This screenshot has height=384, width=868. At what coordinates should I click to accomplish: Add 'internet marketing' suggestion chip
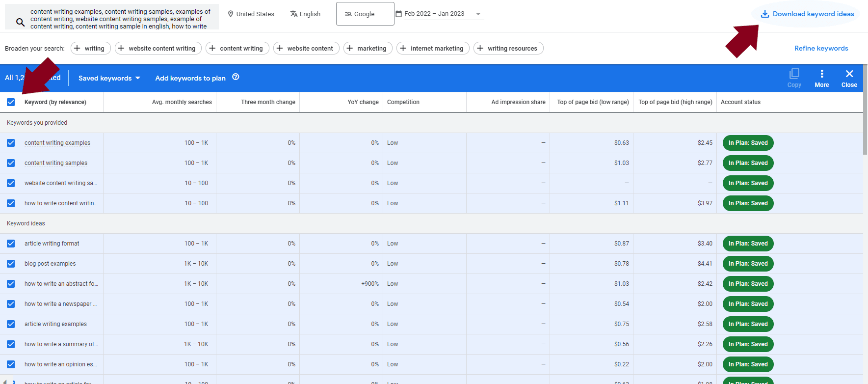click(433, 48)
